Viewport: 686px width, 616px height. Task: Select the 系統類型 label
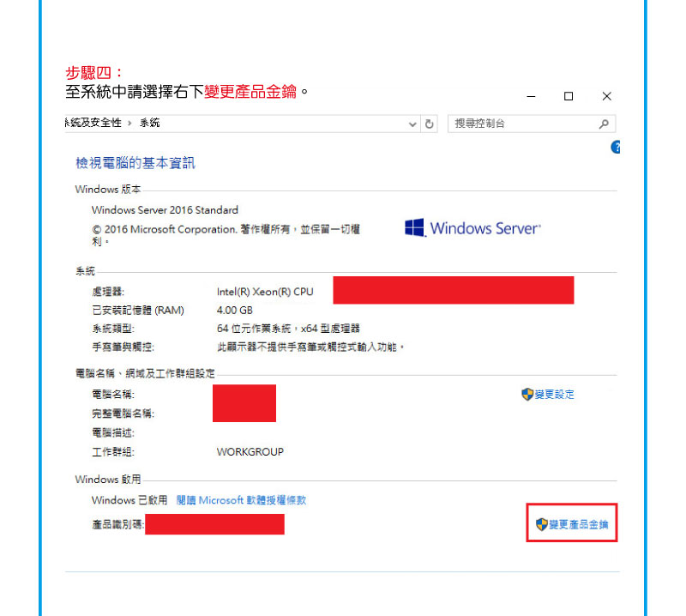click(113, 329)
